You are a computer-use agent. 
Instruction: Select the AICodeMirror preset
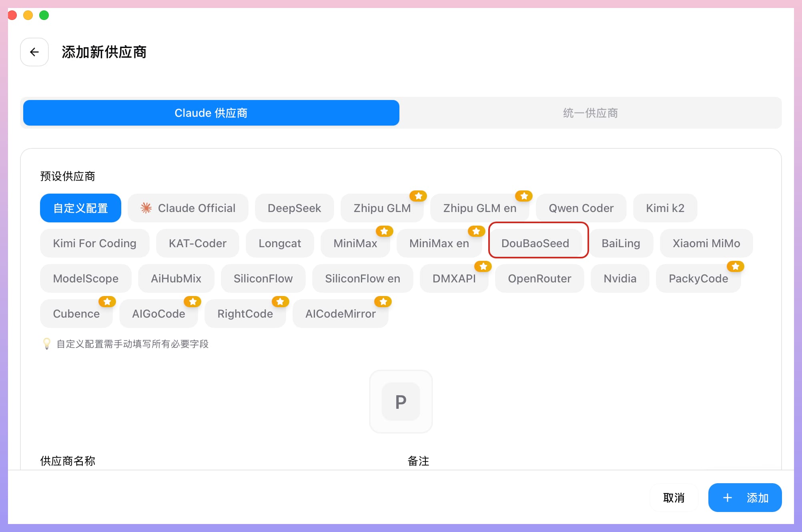(x=340, y=314)
